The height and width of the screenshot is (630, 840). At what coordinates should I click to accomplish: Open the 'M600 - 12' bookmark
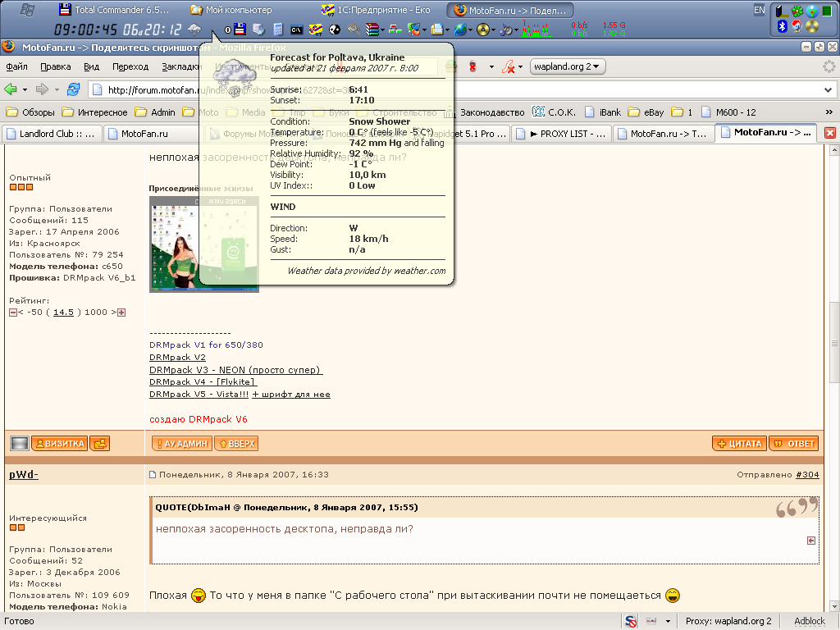[x=728, y=112]
